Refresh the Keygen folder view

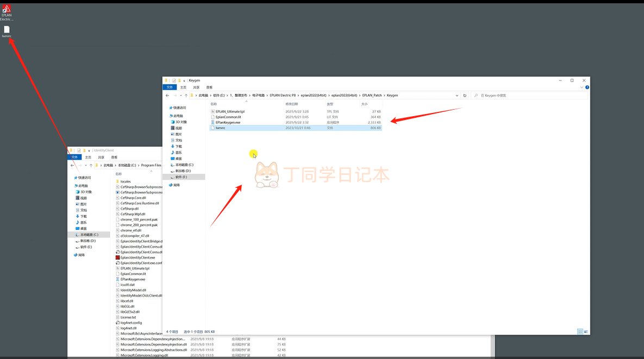pyautogui.click(x=465, y=95)
